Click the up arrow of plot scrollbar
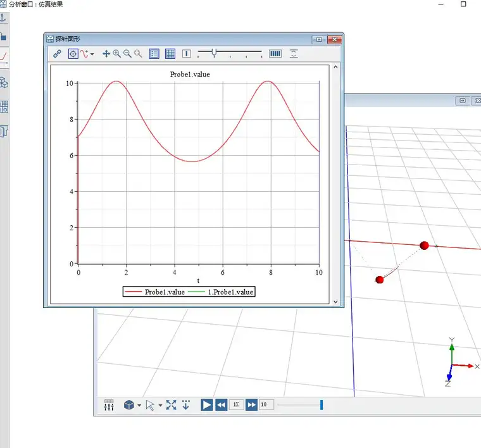481x448 pixels. tap(335, 66)
